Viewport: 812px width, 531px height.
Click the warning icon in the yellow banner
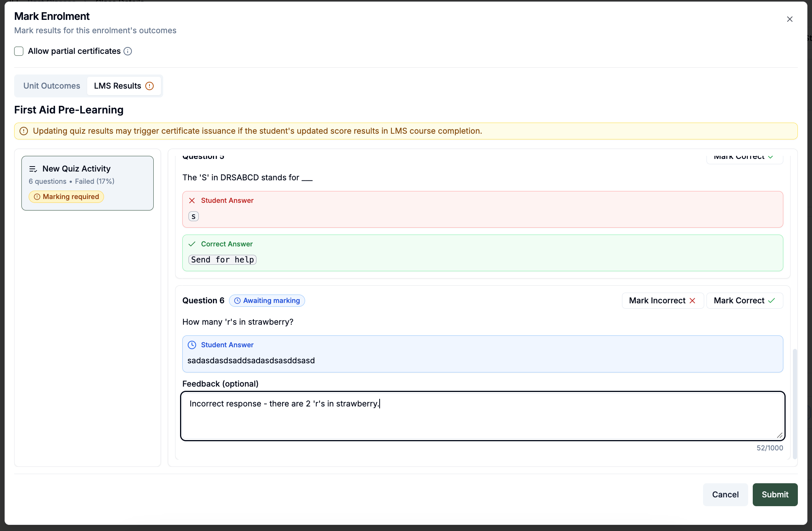pyautogui.click(x=24, y=131)
